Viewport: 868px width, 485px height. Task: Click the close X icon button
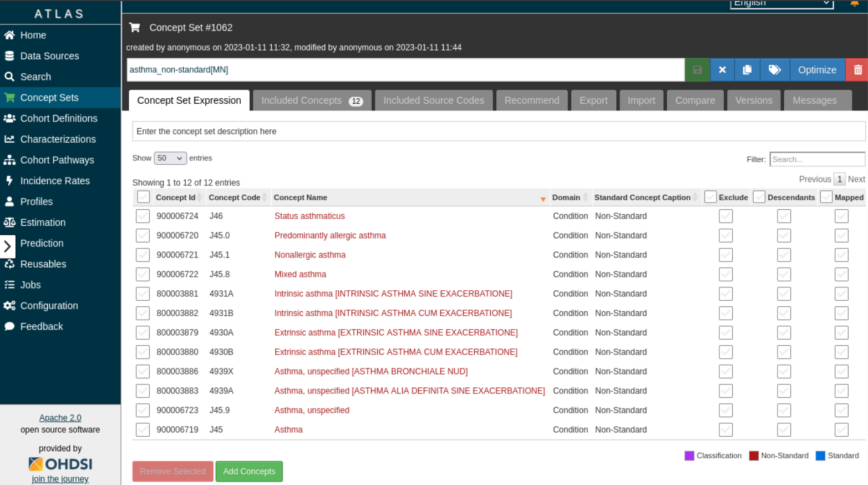[x=722, y=70]
